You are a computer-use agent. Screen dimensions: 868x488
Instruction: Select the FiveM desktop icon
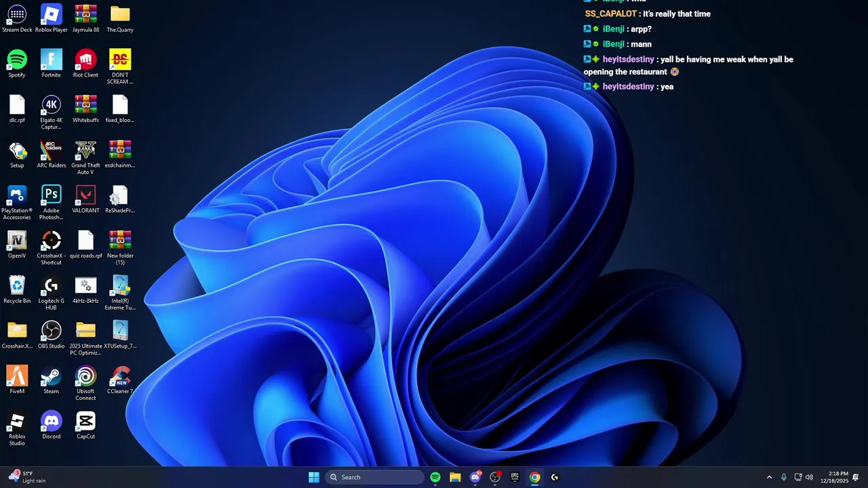click(17, 380)
